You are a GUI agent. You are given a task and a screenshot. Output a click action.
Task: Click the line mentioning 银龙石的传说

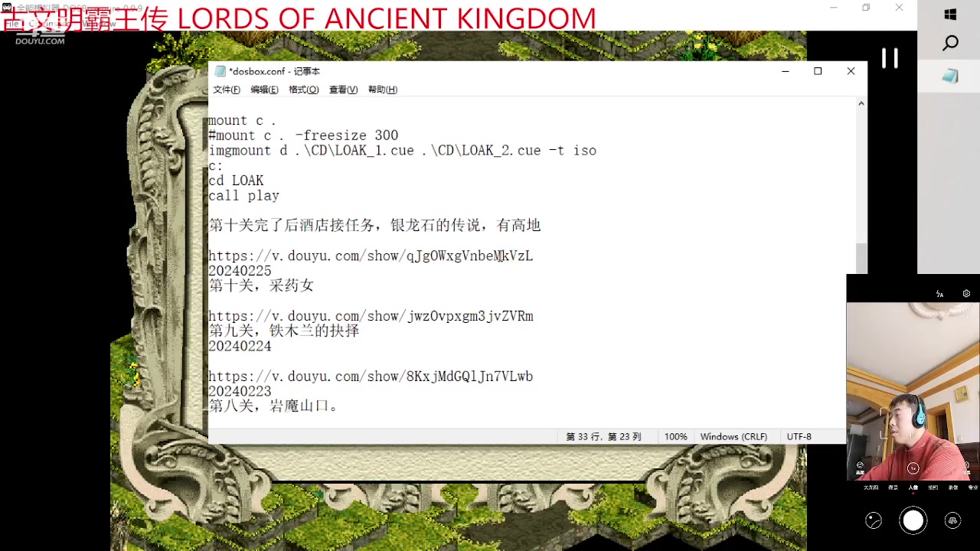coord(374,226)
